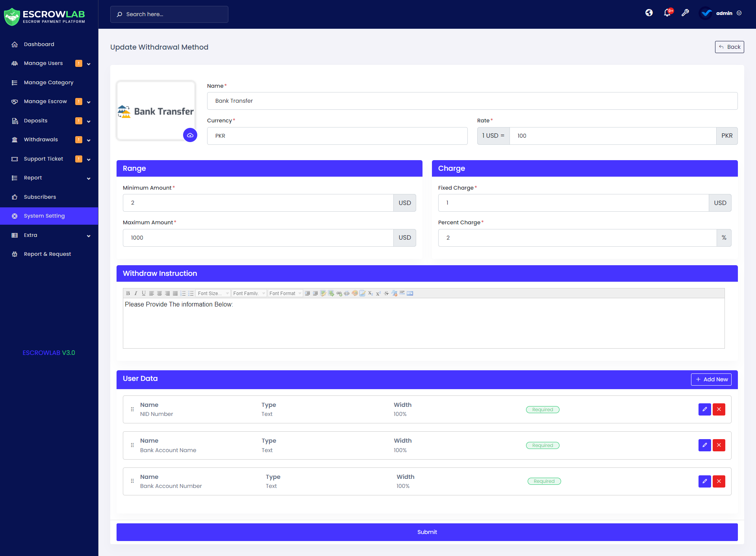The image size is (756, 556).
Task: Navigate to Subscribers in the sidebar
Action: point(40,197)
